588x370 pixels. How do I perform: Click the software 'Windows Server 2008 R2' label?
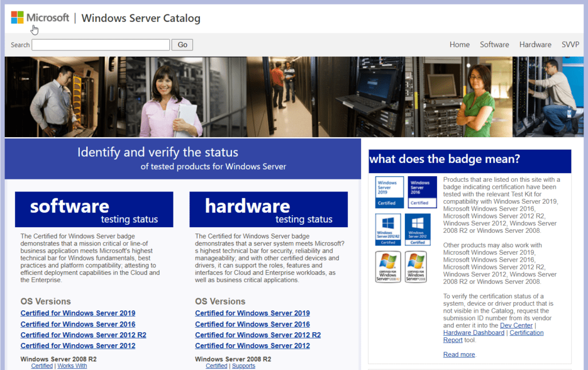[x=59, y=359]
